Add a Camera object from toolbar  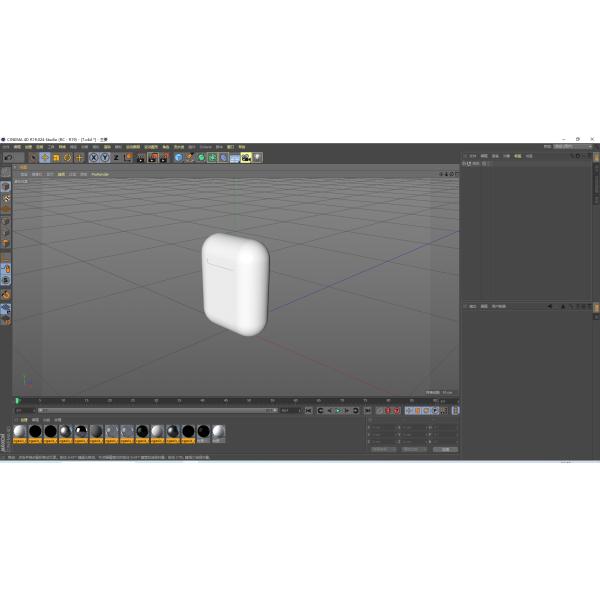(246, 158)
